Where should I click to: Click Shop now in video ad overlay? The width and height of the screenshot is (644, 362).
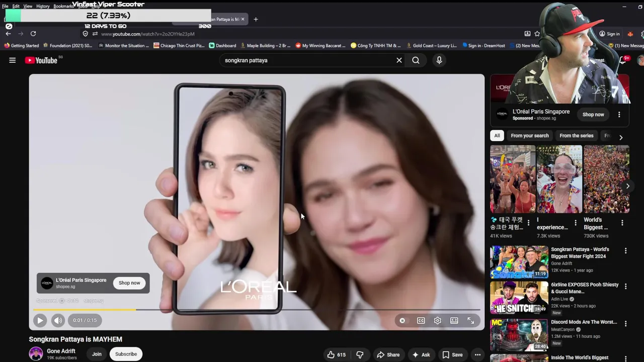pyautogui.click(x=129, y=283)
